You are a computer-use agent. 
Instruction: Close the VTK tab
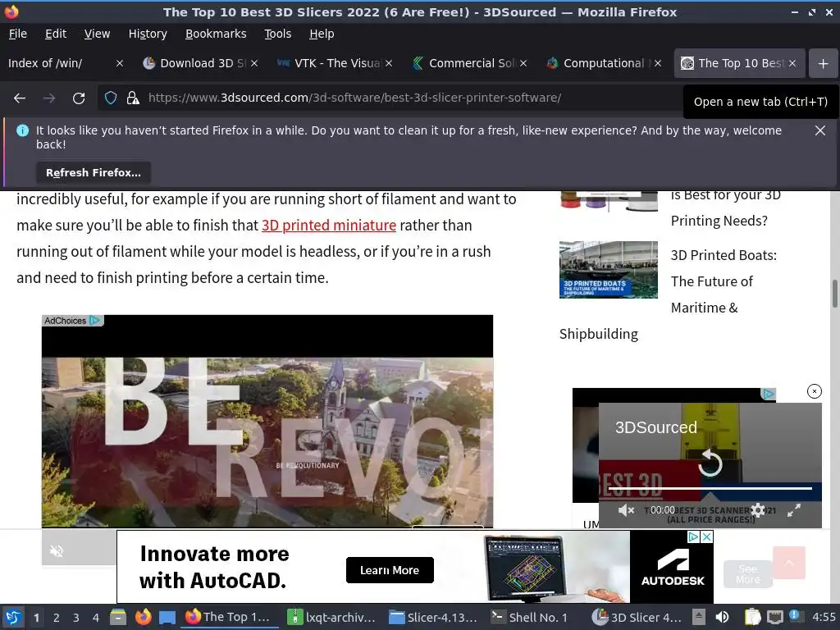389,63
